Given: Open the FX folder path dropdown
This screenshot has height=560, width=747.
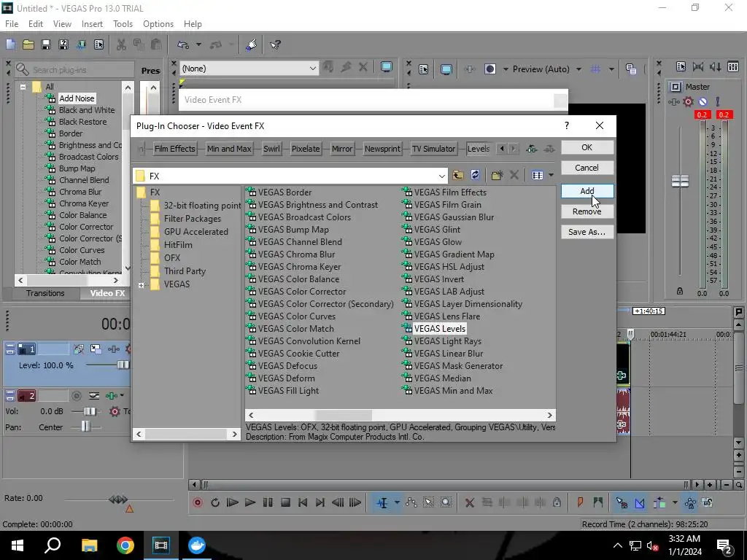Looking at the screenshot, I should [441, 176].
